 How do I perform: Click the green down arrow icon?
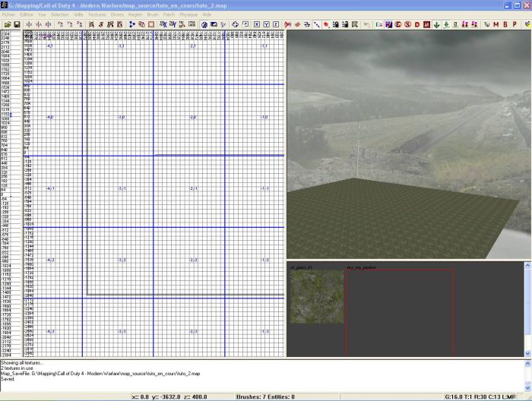(437, 24)
